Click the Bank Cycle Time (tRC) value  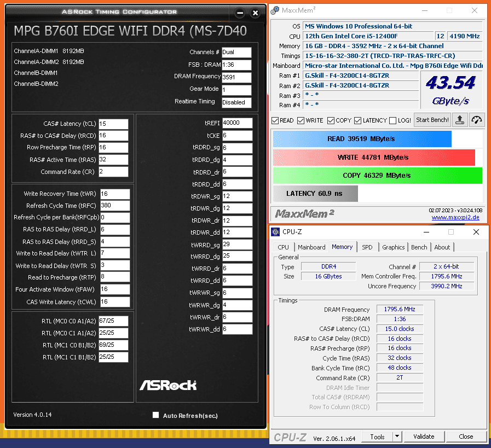click(x=400, y=368)
